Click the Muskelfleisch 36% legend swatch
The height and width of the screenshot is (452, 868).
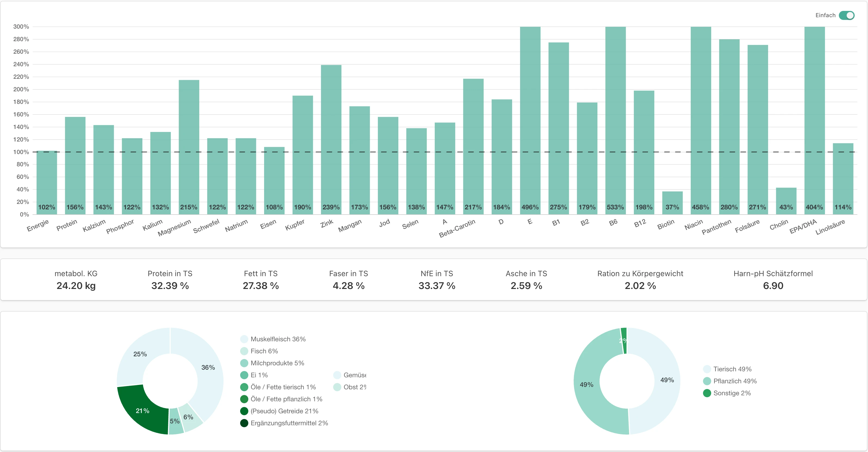pos(244,339)
